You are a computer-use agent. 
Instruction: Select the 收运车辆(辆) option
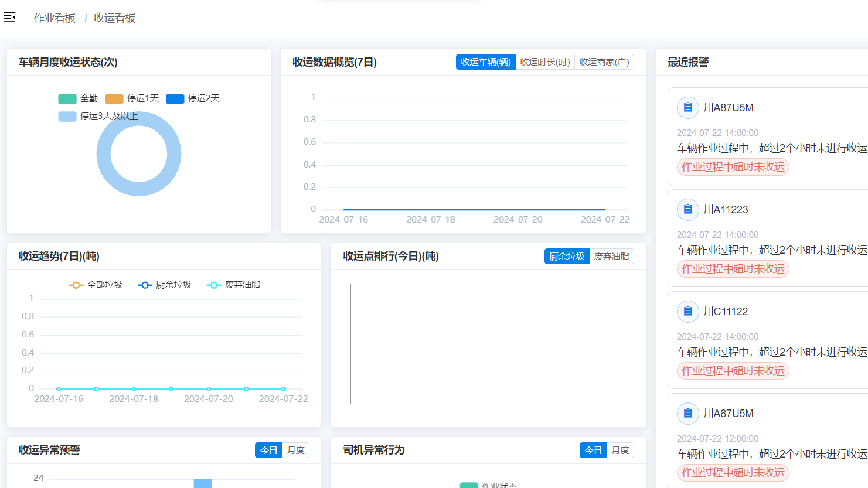(x=486, y=62)
